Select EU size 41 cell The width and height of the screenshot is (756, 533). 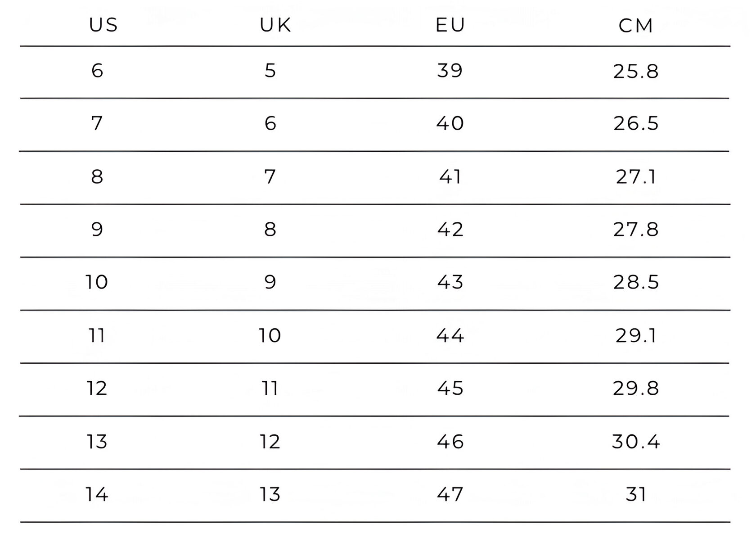[x=450, y=176]
